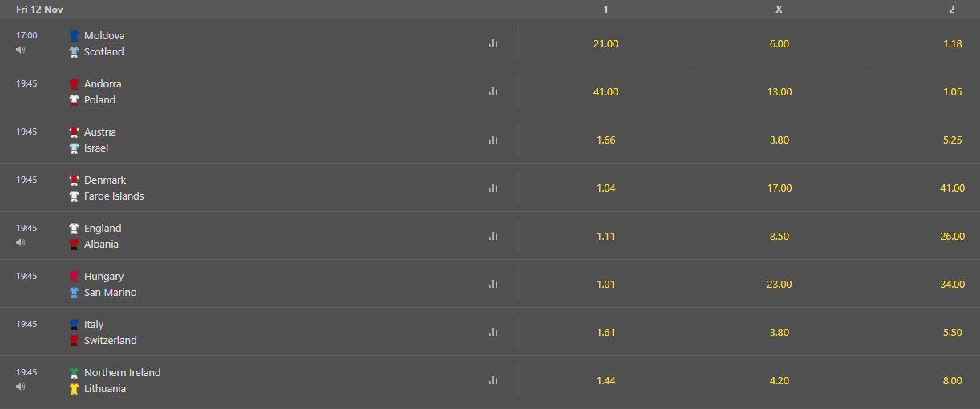Pick draw odds 13.00 for Andorra vs Poland
The height and width of the screenshot is (409, 980).
click(x=779, y=91)
